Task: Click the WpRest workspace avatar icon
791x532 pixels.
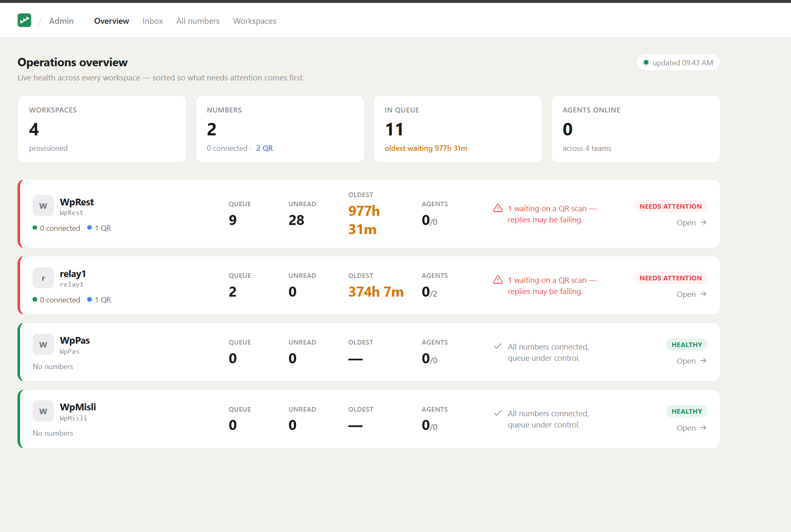Action: 43,206
